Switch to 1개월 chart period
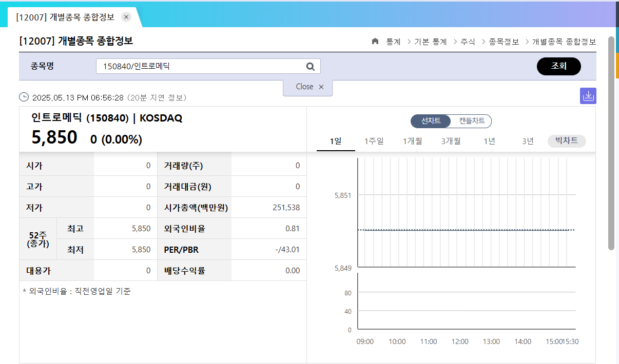Screen dimensions: 619x364 412,141
